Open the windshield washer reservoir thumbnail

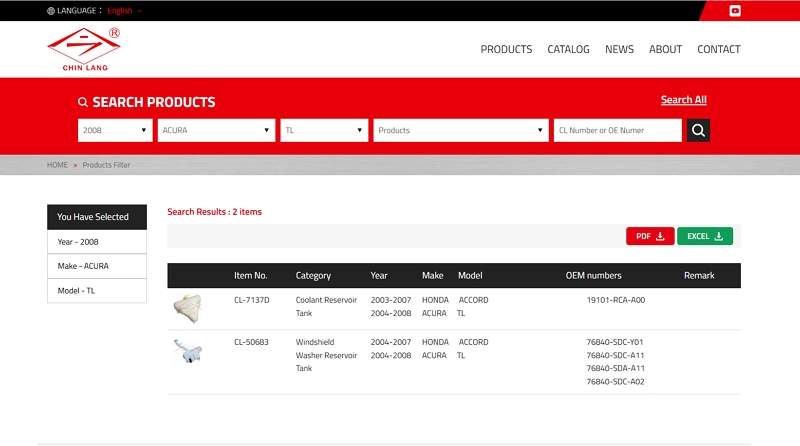click(x=187, y=351)
